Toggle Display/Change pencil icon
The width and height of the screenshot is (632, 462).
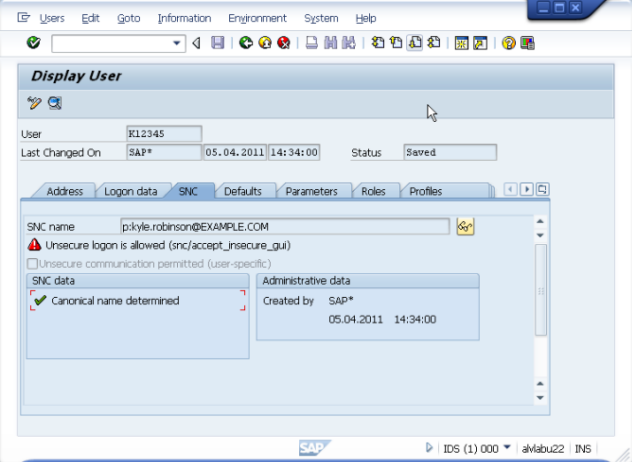click(34, 103)
